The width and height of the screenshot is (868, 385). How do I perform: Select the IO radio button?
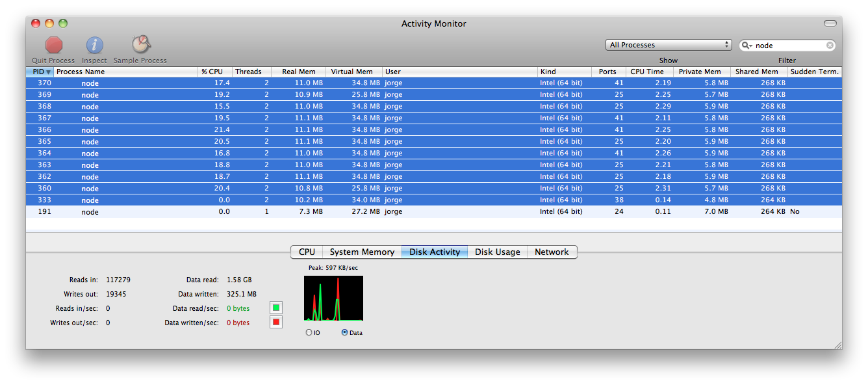coord(309,332)
